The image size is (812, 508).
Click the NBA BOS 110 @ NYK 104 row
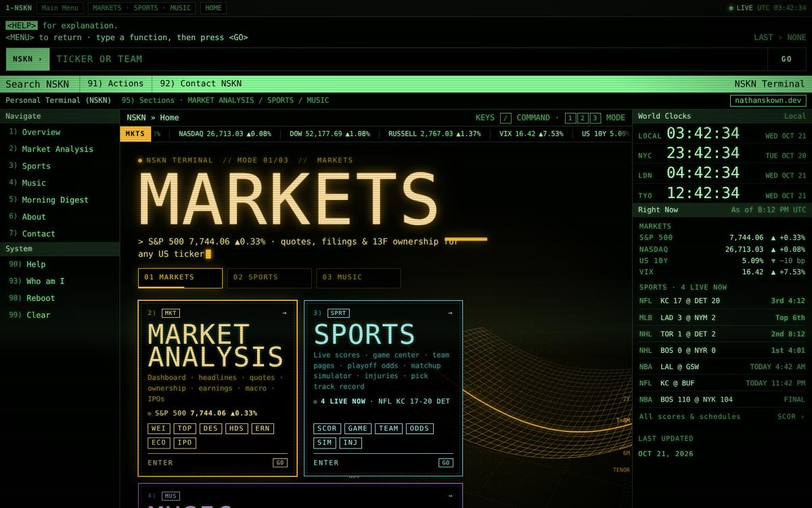[x=722, y=400]
